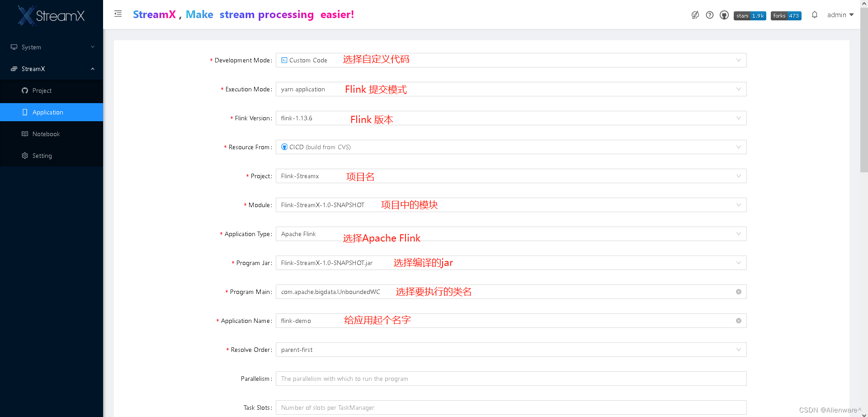The height and width of the screenshot is (417, 868).
Task: Open the Resolve Order dropdown
Action: tap(511, 350)
